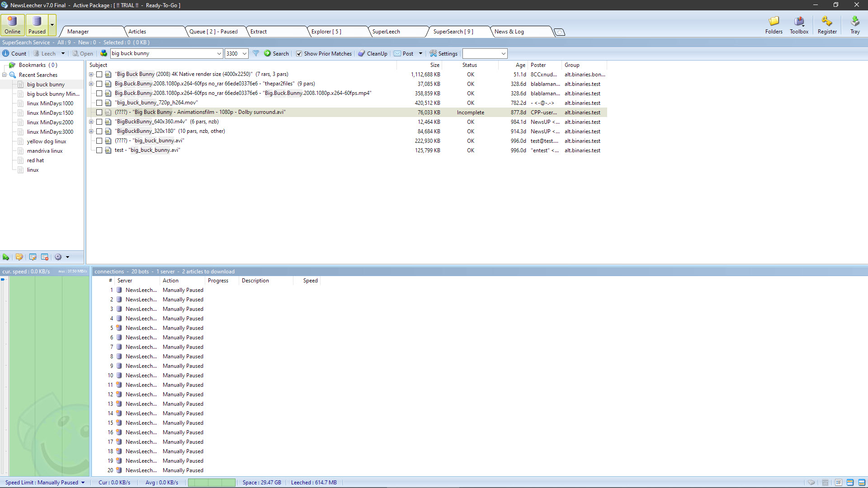The height and width of the screenshot is (488, 868).
Task: Open the gear options dropdown arrow
Action: 67,257
